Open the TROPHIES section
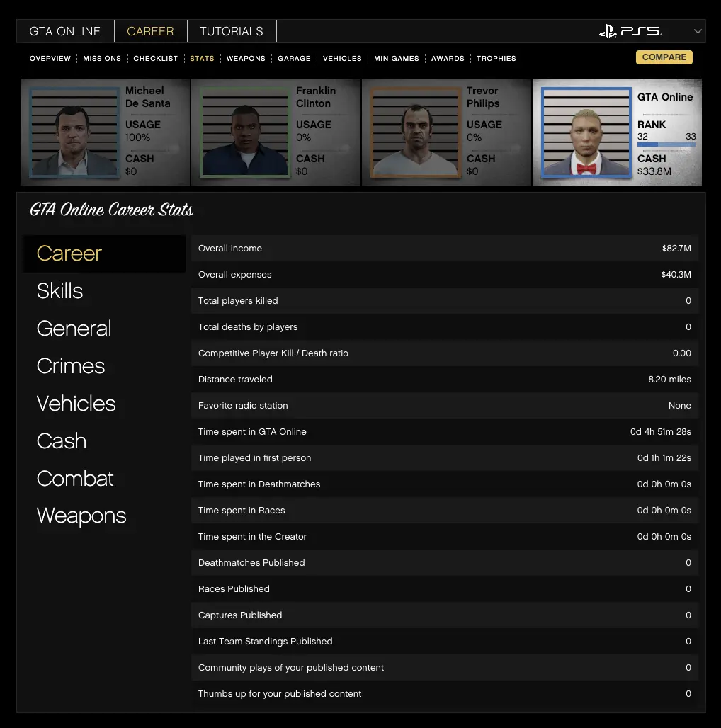The width and height of the screenshot is (721, 728). tap(496, 59)
